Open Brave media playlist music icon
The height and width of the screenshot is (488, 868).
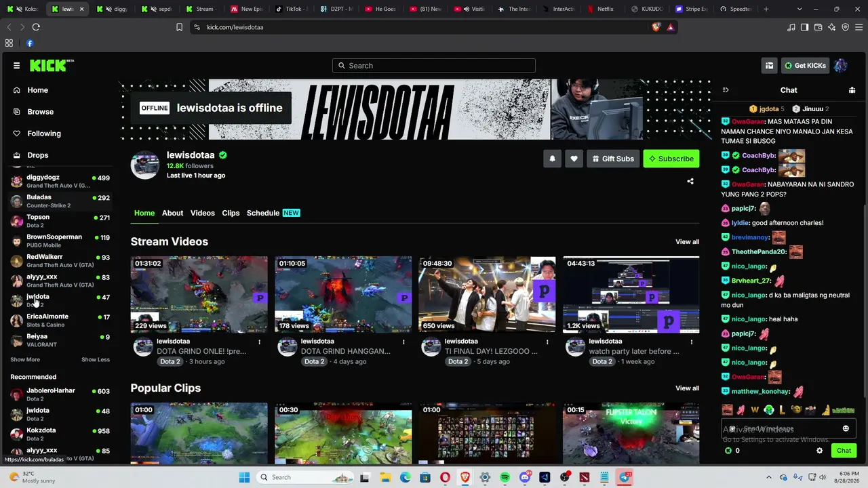tap(791, 27)
